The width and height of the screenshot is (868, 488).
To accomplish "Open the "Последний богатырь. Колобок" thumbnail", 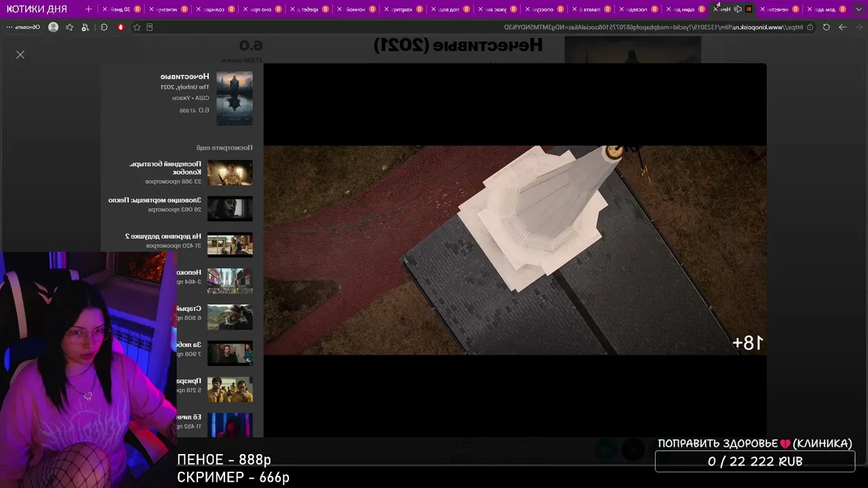I will click(x=230, y=173).
